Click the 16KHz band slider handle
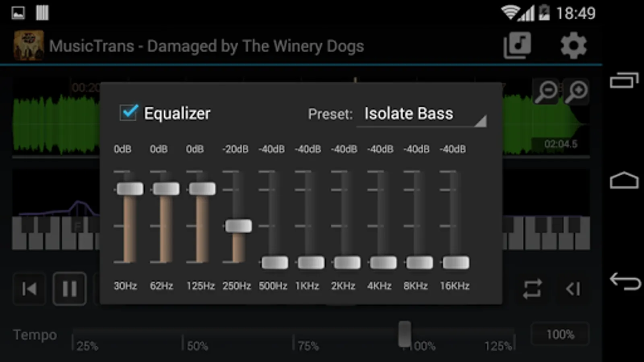644x362 pixels. pos(456,263)
